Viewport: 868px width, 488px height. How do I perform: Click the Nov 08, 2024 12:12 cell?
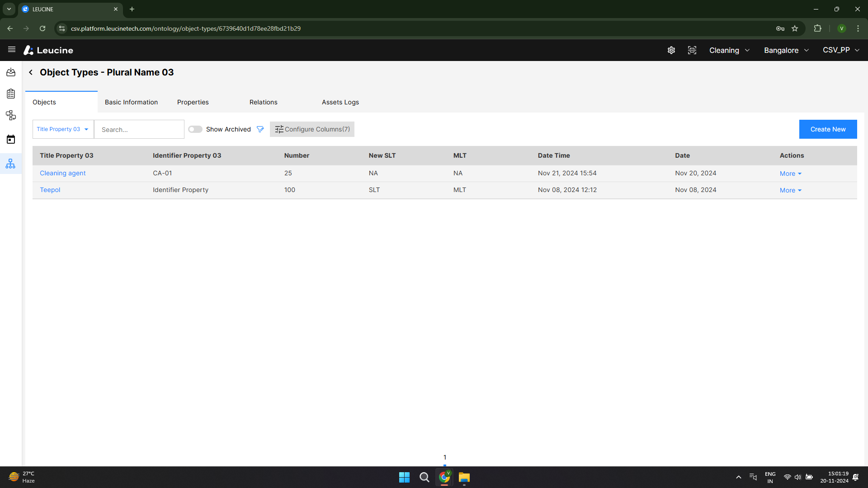(x=567, y=190)
